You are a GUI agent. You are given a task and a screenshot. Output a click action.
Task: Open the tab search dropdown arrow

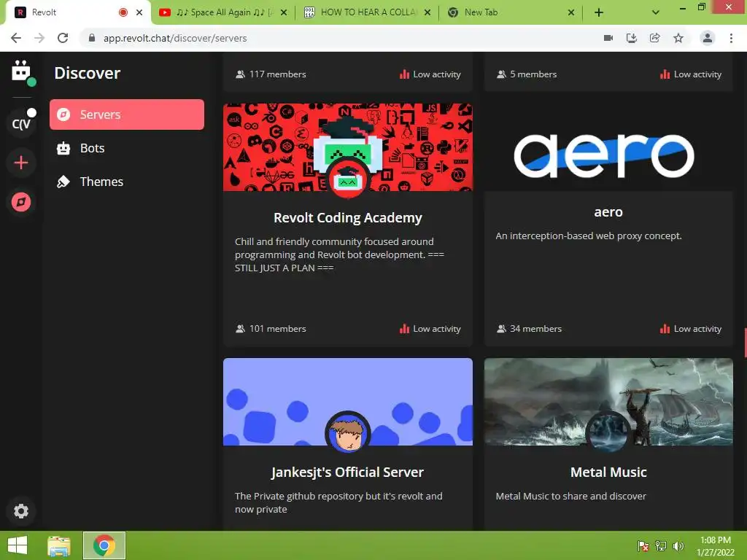656,12
